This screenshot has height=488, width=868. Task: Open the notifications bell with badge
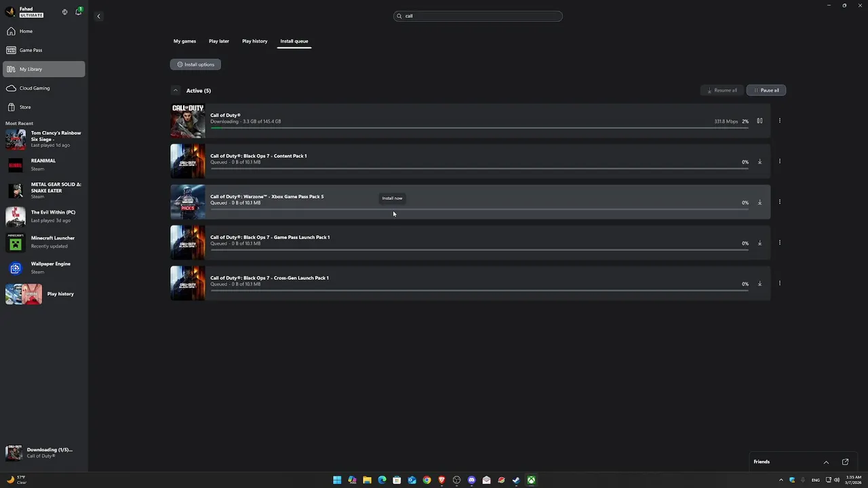tap(79, 12)
